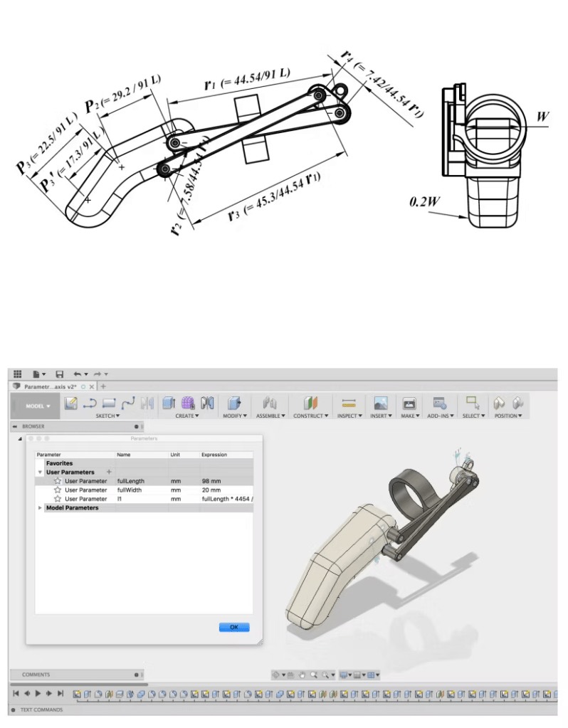
Task: Toggle favorite star for fullLength parameter
Action: pos(58,481)
